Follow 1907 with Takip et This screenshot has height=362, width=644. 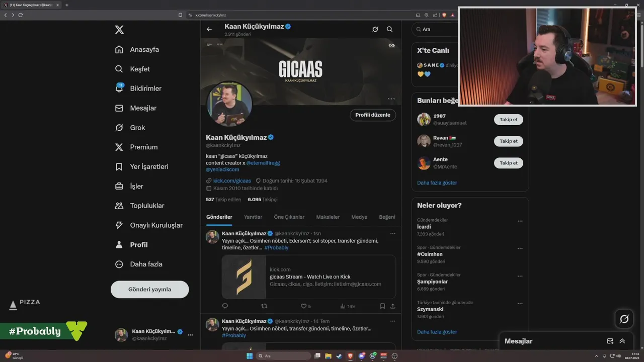508,119
